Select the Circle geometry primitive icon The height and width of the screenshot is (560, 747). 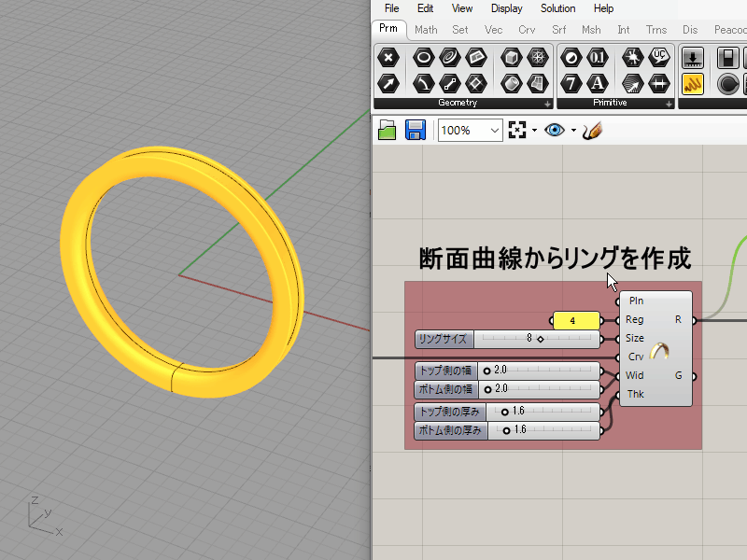[x=424, y=56]
